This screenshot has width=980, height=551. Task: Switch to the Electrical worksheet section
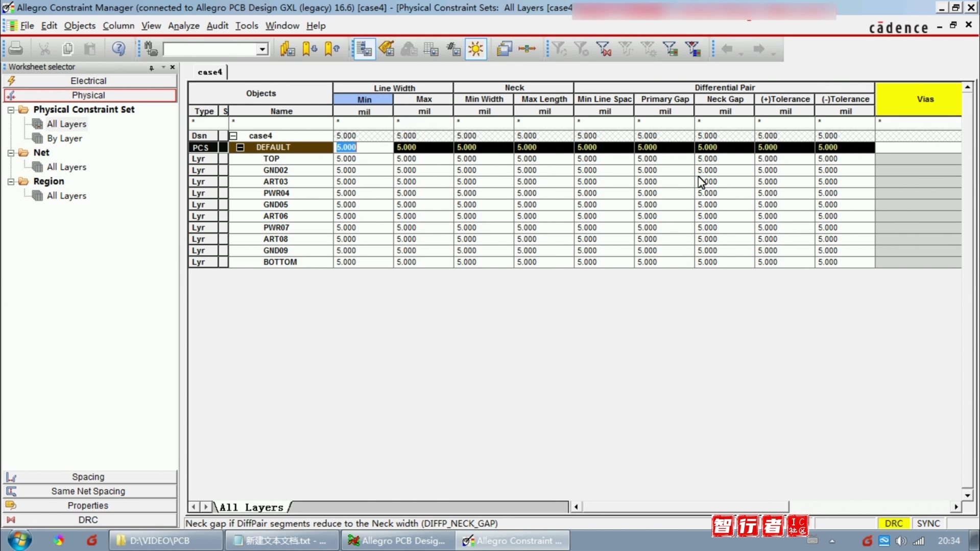pos(89,81)
